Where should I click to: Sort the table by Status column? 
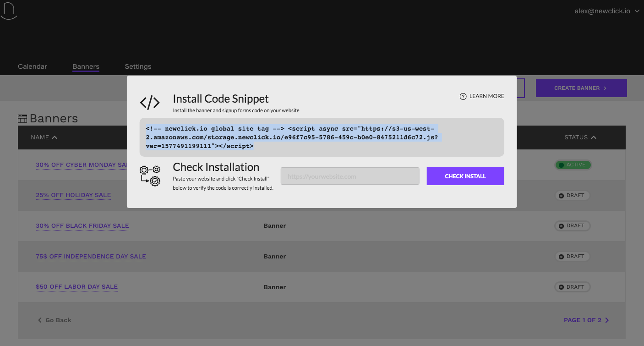coord(580,137)
